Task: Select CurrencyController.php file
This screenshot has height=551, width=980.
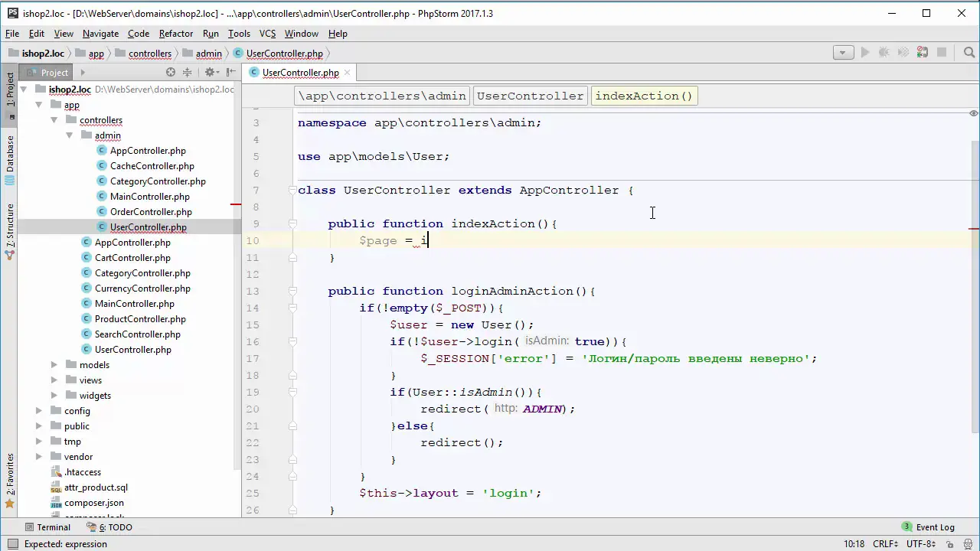Action: [x=142, y=289]
